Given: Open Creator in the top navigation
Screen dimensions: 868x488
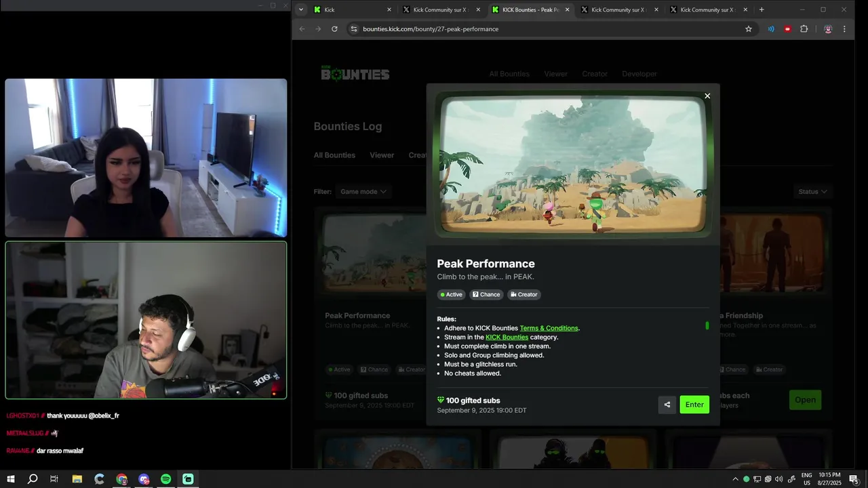Looking at the screenshot, I should [595, 74].
